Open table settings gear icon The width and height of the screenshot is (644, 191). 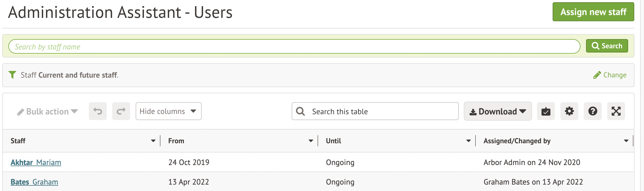(x=569, y=111)
